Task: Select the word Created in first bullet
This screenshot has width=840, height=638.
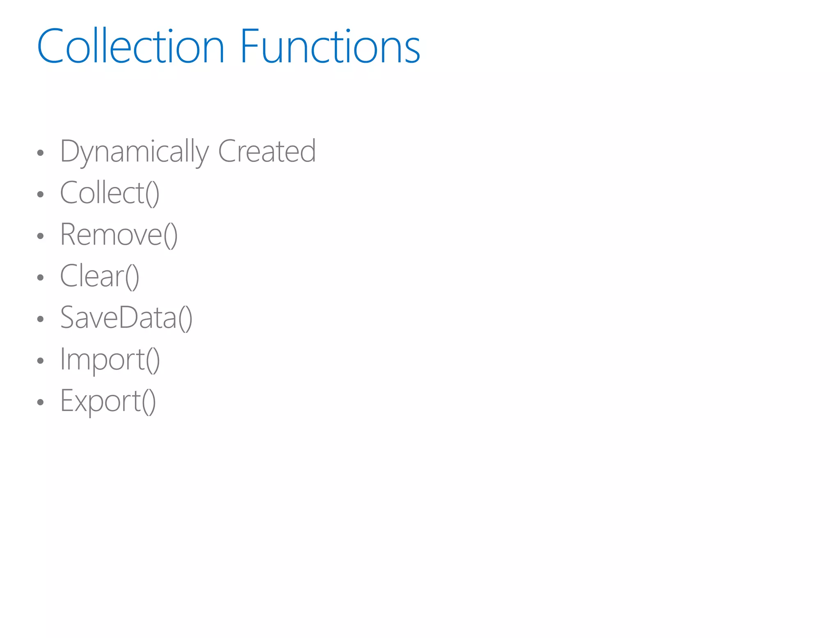Action: click(267, 150)
